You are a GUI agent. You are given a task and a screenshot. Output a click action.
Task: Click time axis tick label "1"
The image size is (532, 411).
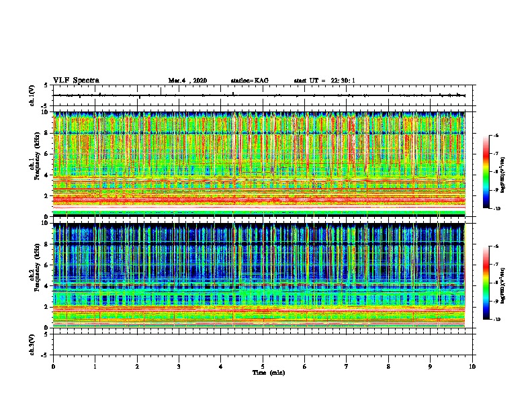[x=95, y=366]
